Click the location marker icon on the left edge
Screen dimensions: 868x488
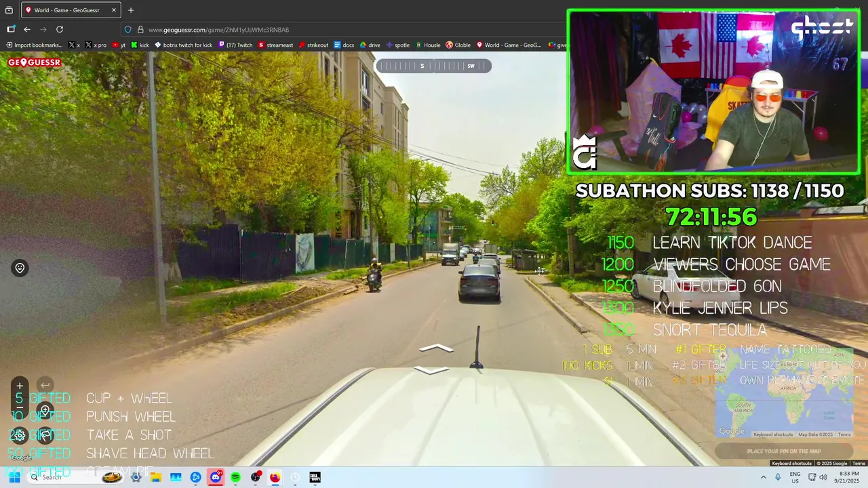(x=20, y=268)
